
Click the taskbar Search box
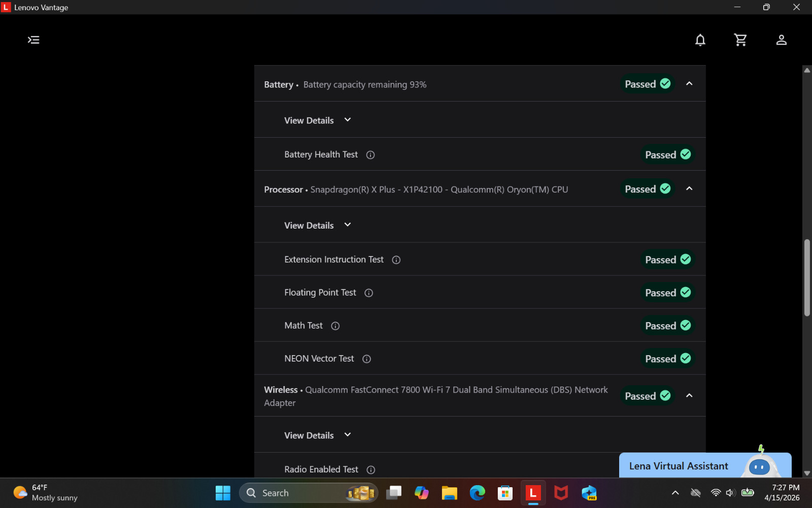click(309, 493)
